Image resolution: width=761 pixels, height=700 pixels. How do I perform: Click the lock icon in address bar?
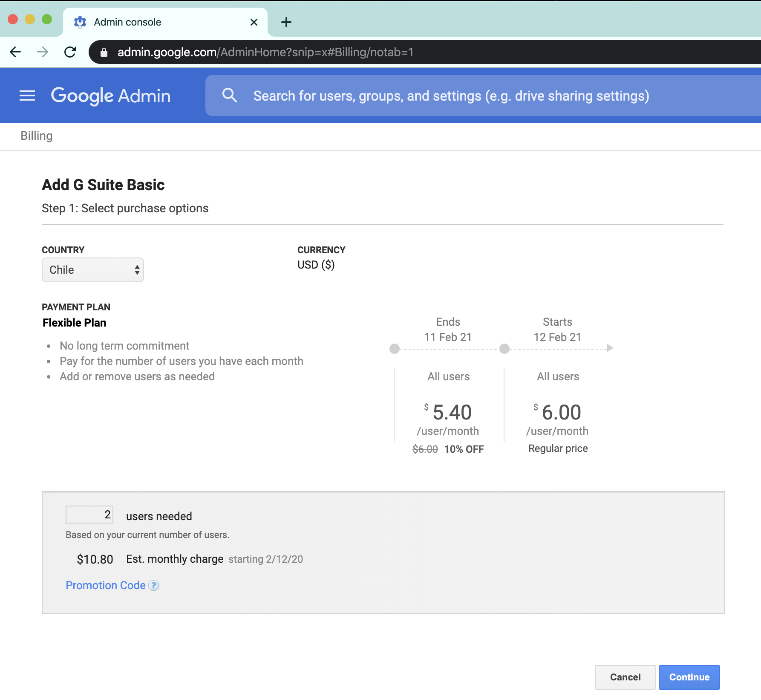point(104,52)
